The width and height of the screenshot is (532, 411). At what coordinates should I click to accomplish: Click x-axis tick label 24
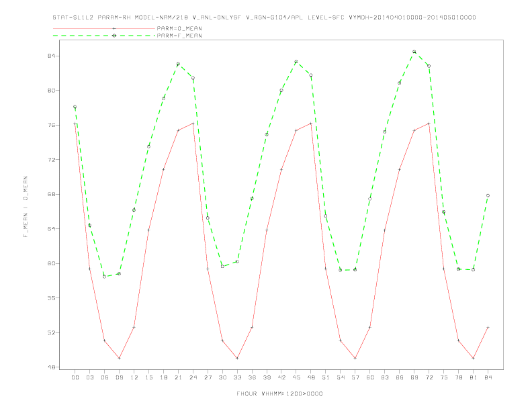click(193, 377)
